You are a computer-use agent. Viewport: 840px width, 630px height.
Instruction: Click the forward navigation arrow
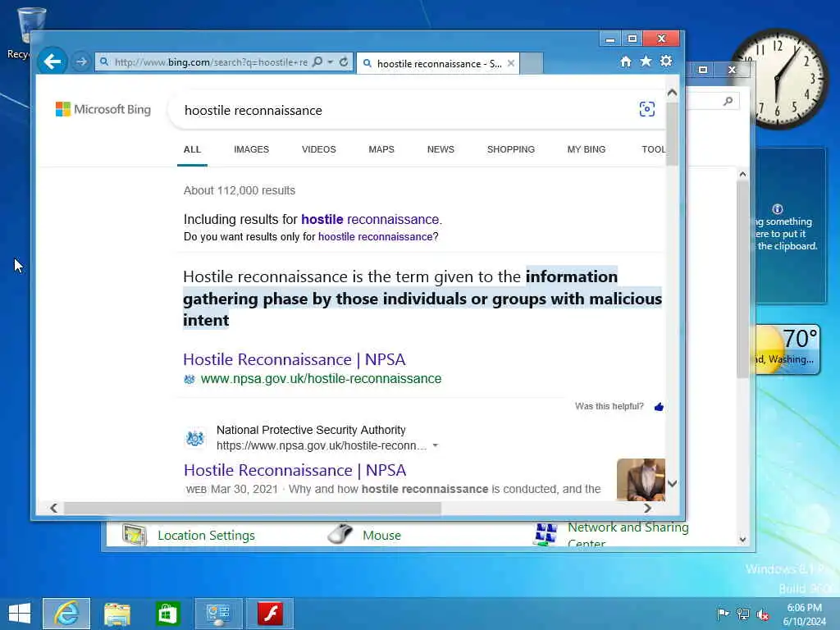pos(81,62)
